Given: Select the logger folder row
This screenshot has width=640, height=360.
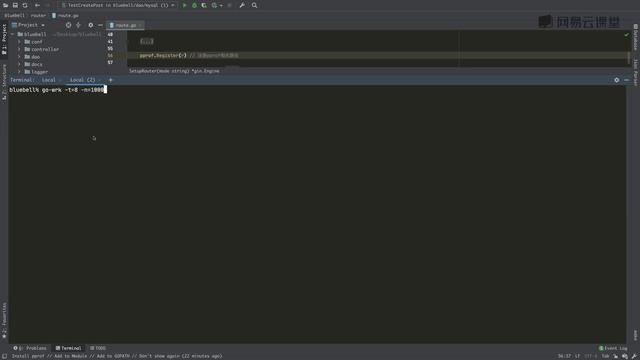Looking at the screenshot, I should pos(57,71).
